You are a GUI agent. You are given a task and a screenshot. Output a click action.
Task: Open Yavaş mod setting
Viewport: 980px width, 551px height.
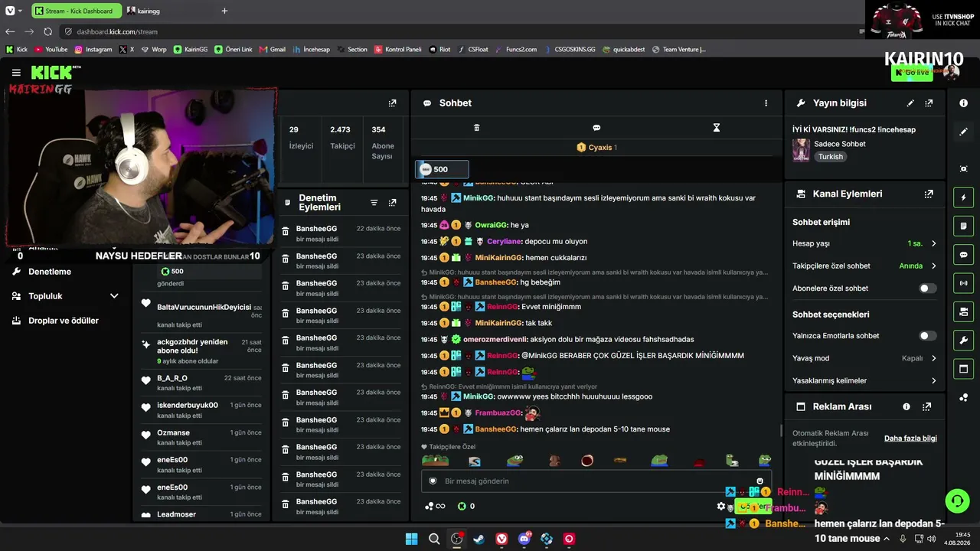point(865,358)
